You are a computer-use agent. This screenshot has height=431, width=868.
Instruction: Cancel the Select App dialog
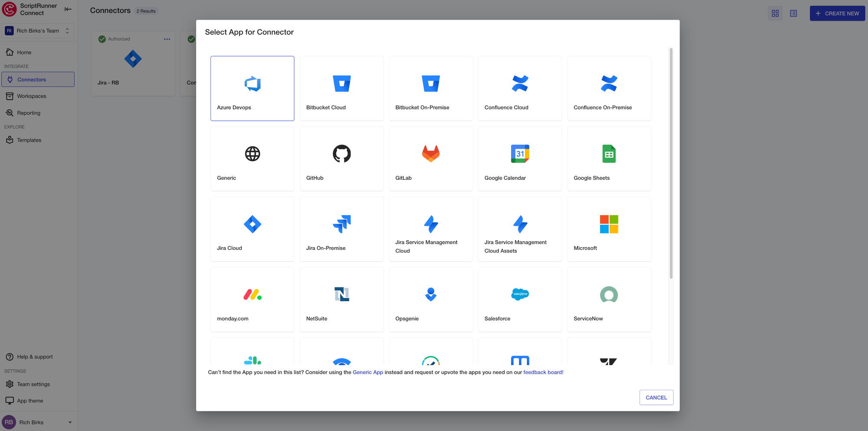coord(656,398)
